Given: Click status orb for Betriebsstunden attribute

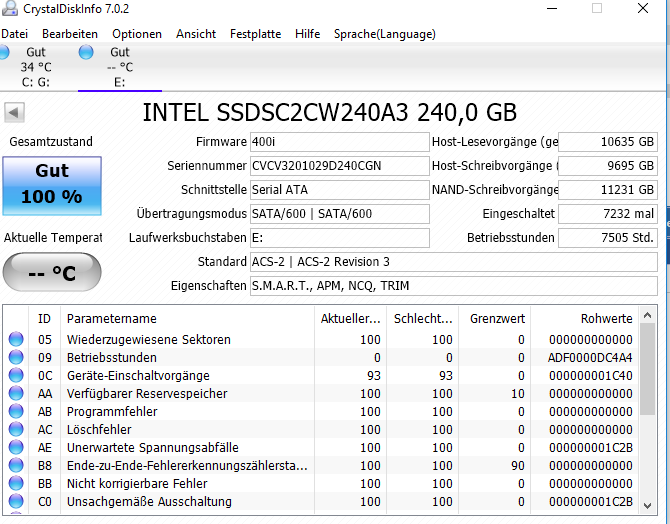Looking at the screenshot, I should coord(16,358).
